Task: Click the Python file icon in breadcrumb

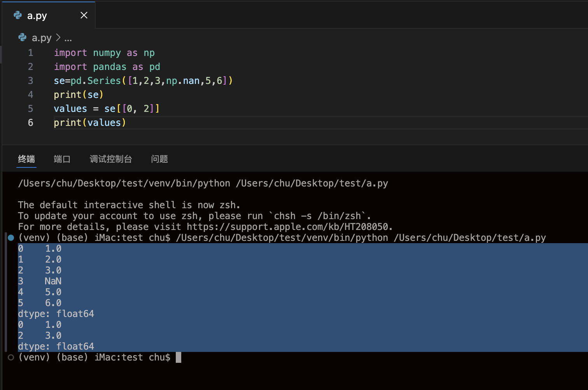Action: click(23, 38)
